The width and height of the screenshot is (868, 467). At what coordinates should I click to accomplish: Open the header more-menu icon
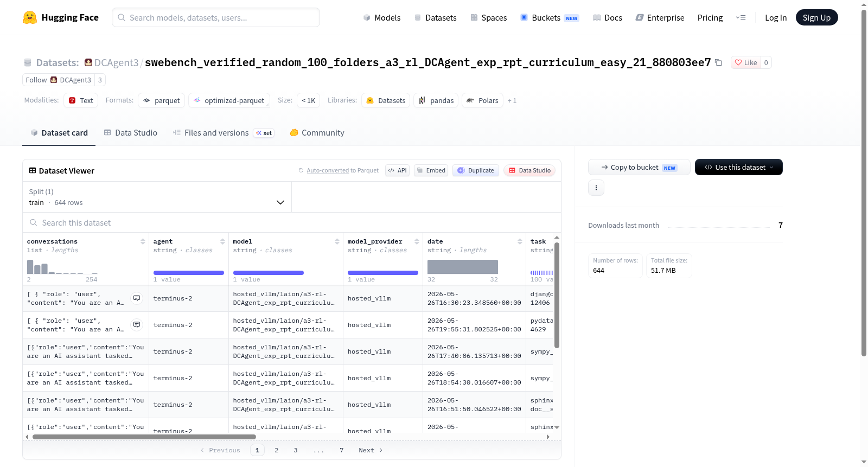pos(741,17)
